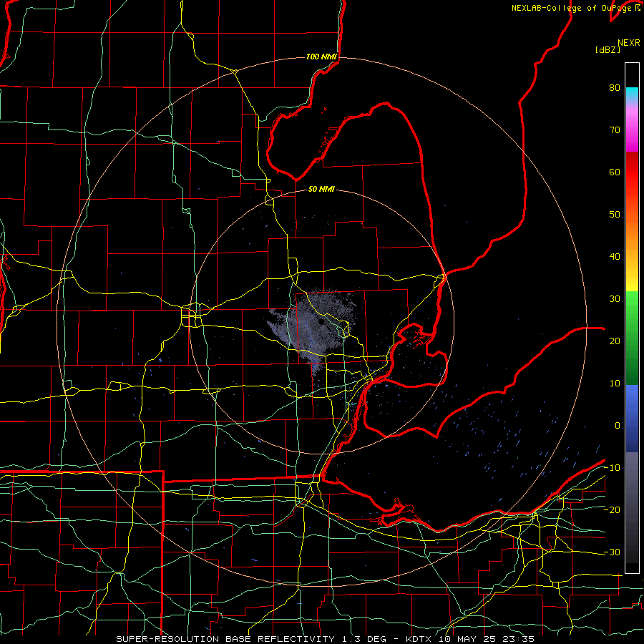Click the black radar site dot at map center
644x644 pixels.
pos(321,322)
